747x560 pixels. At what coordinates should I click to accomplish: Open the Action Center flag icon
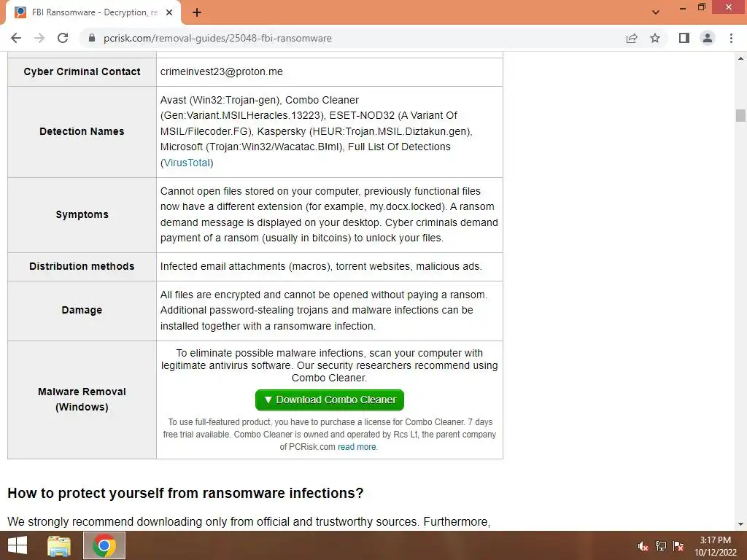(x=678, y=546)
